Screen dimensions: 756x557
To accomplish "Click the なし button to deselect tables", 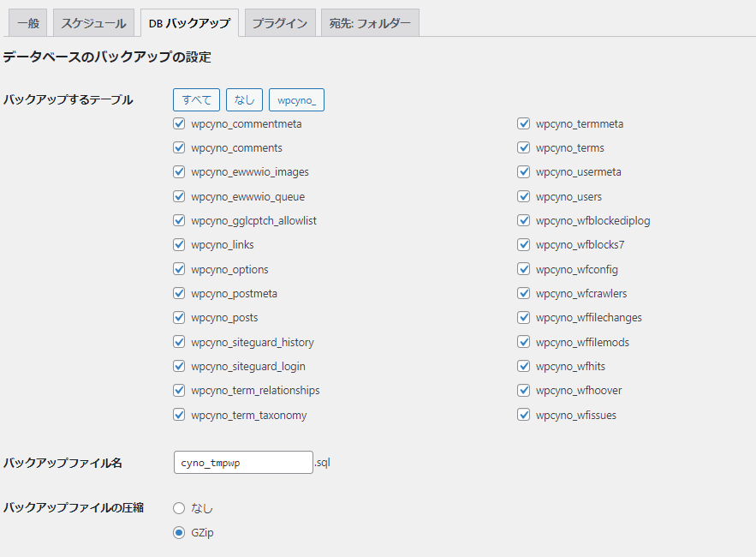I will click(x=245, y=100).
